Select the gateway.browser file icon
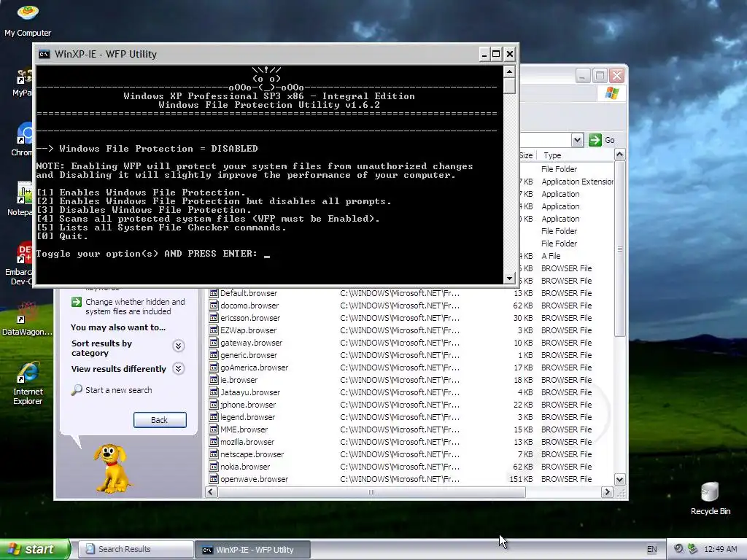 [214, 343]
